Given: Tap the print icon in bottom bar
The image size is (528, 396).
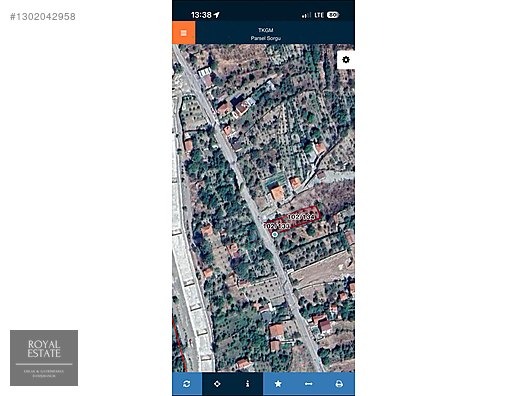Looking at the screenshot, I should point(339,384).
